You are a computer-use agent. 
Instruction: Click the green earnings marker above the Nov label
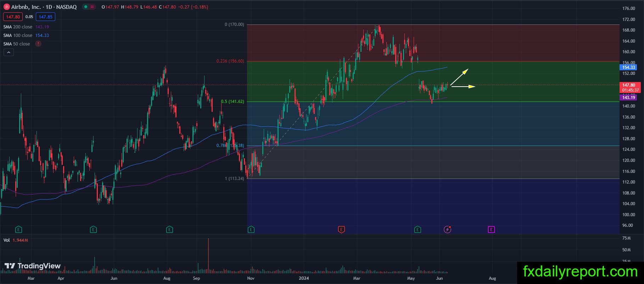click(251, 229)
